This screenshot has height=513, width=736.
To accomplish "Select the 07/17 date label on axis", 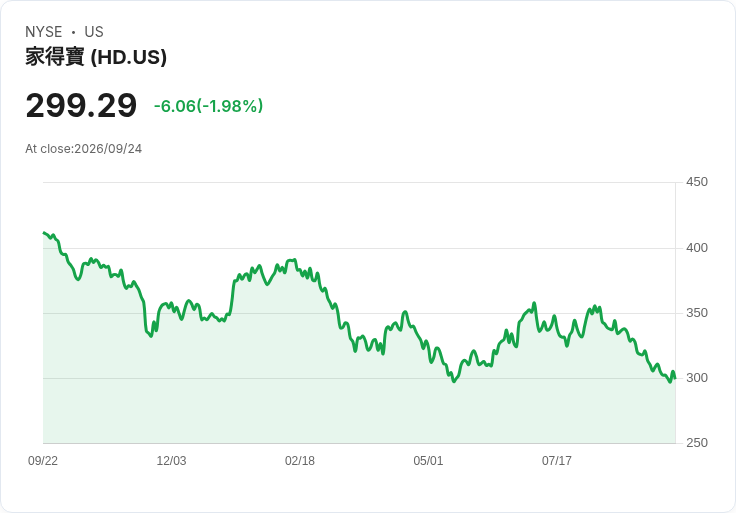I will coord(557,461).
